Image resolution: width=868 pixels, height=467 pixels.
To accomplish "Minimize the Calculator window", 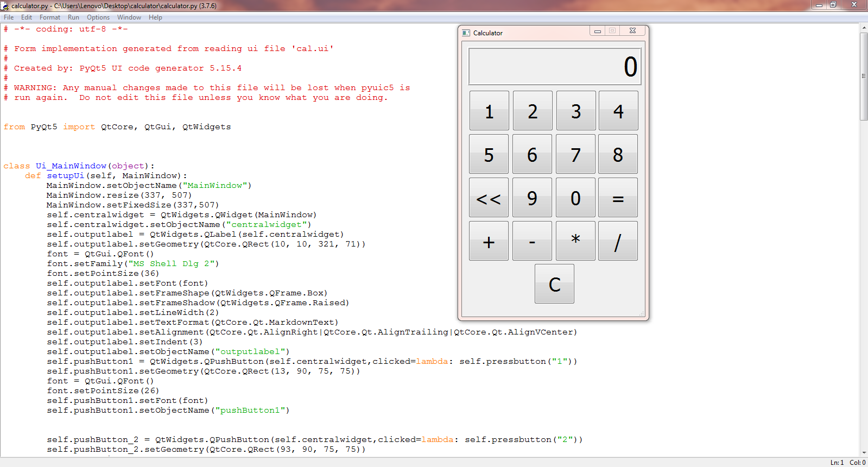I will (x=598, y=31).
